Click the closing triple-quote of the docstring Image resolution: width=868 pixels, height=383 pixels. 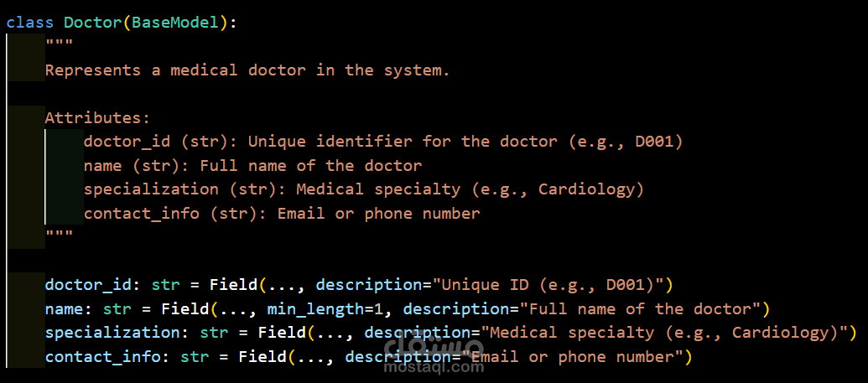[x=59, y=237]
